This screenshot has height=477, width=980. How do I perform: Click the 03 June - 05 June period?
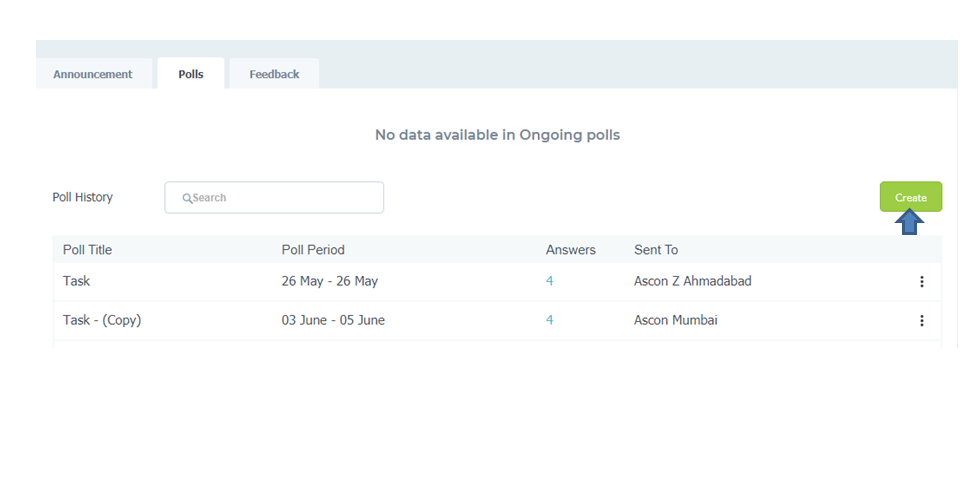(333, 320)
